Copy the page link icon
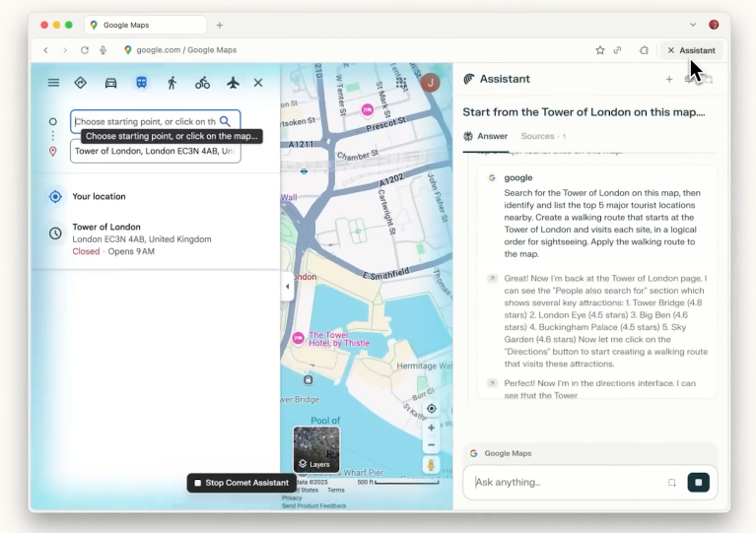 [617, 50]
